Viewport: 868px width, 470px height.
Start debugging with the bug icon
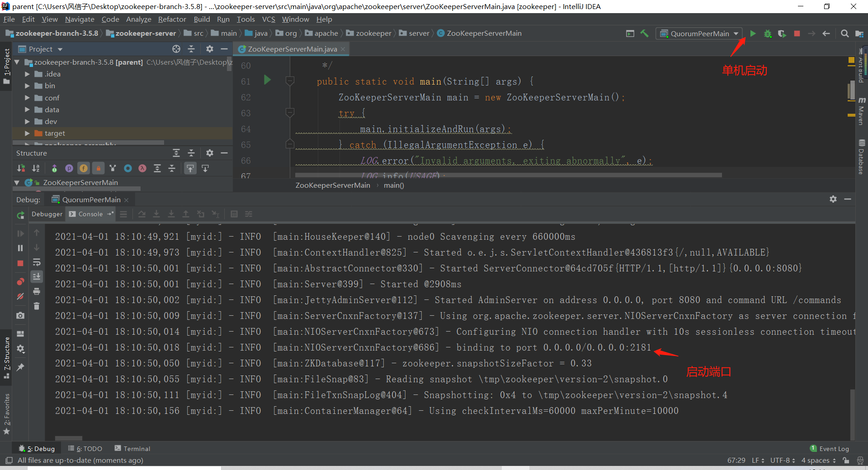768,33
